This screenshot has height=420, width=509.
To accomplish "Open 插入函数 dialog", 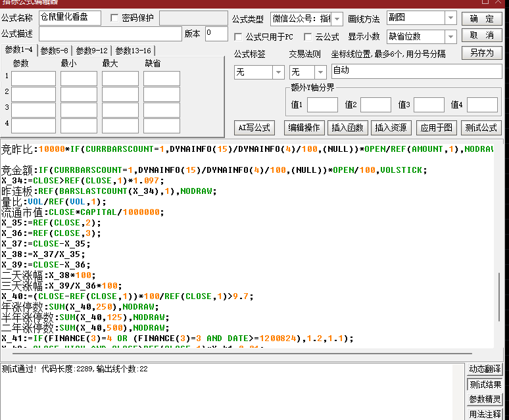I will pos(347,128).
